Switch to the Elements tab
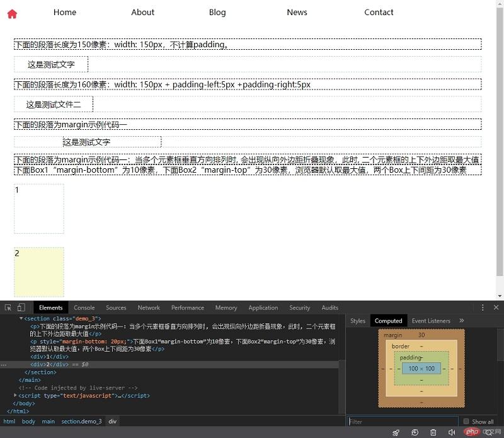 [51, 308]
